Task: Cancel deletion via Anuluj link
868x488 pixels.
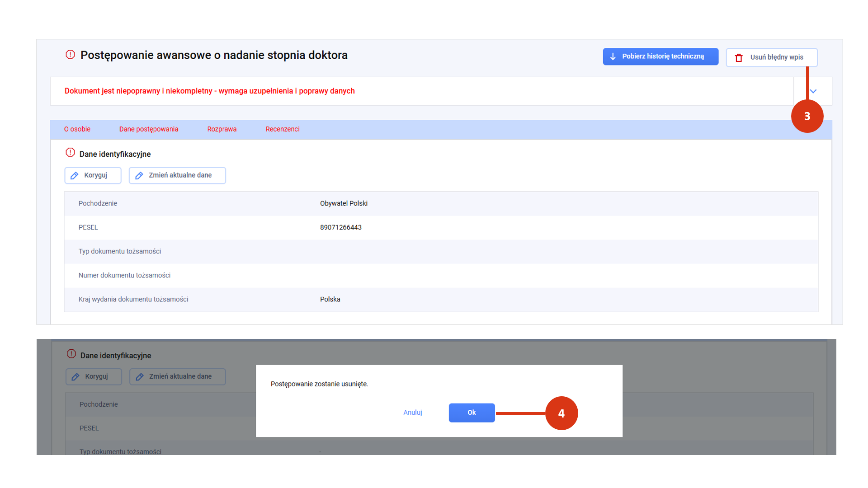Action: [x=412, y=413]
